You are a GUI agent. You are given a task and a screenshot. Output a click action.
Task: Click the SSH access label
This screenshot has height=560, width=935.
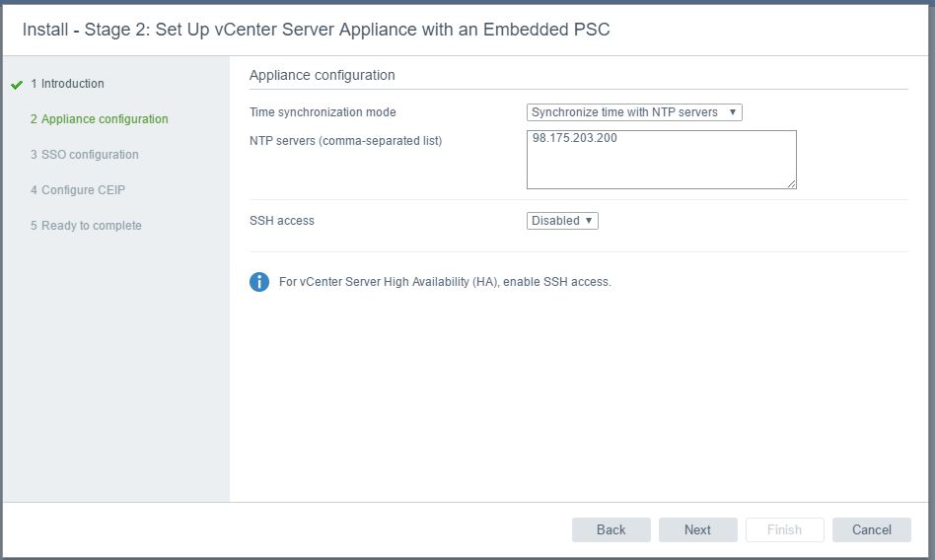point(281,221)
